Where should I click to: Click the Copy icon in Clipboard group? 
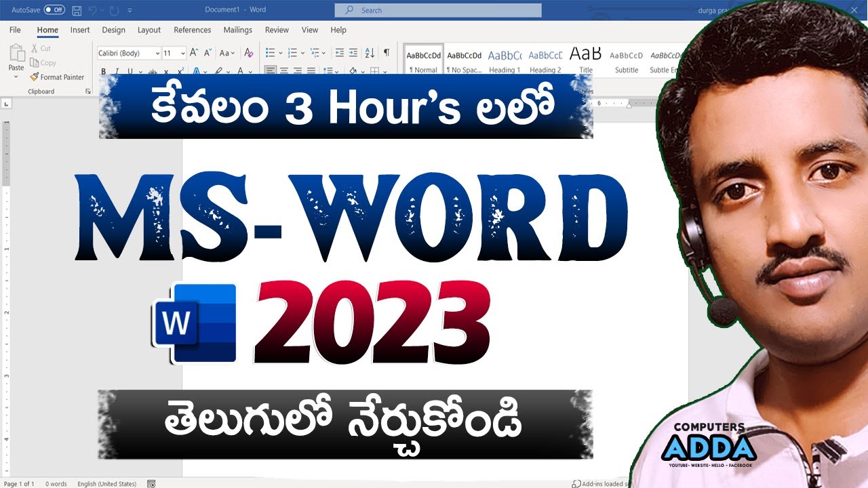(34, 62)
